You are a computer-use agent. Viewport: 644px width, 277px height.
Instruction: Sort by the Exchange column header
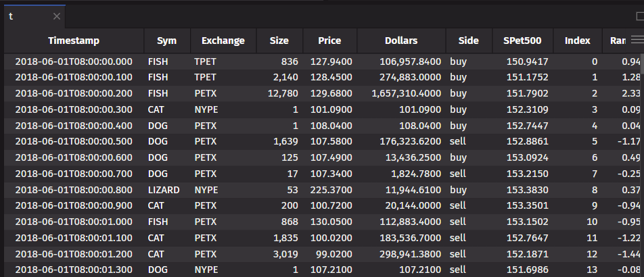tap(223, 41)
